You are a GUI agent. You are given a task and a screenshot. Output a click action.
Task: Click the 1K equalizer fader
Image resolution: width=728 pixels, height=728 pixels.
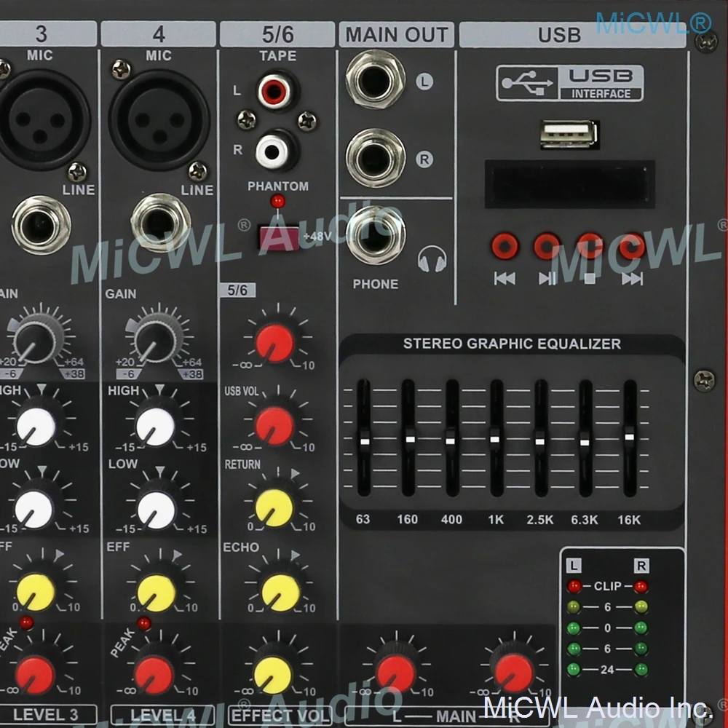(x=495, y=439)
